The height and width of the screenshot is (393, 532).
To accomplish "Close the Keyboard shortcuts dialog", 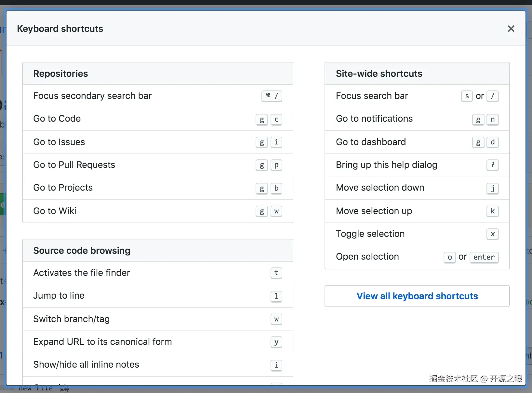I will (x=511, y=29).
